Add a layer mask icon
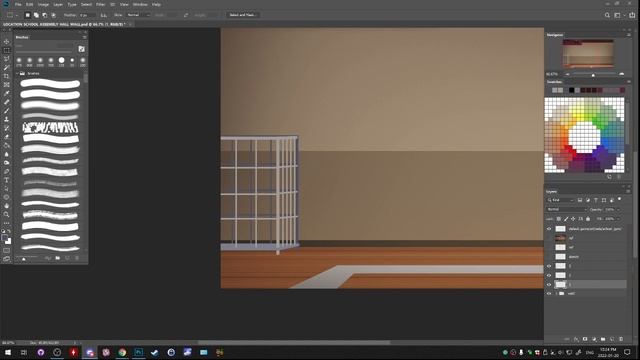The width and height of the screenshot is (640, 360). pos(585,339)
